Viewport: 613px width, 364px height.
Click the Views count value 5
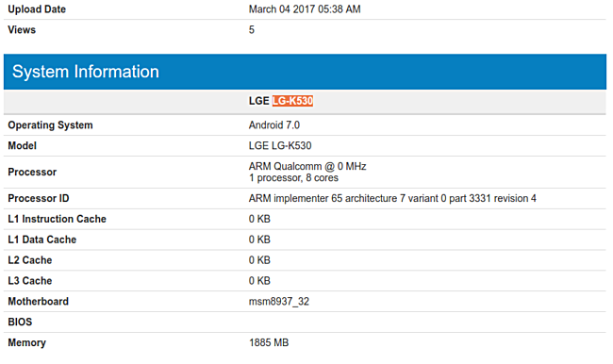pyautogui.click(x=252, y=30)
